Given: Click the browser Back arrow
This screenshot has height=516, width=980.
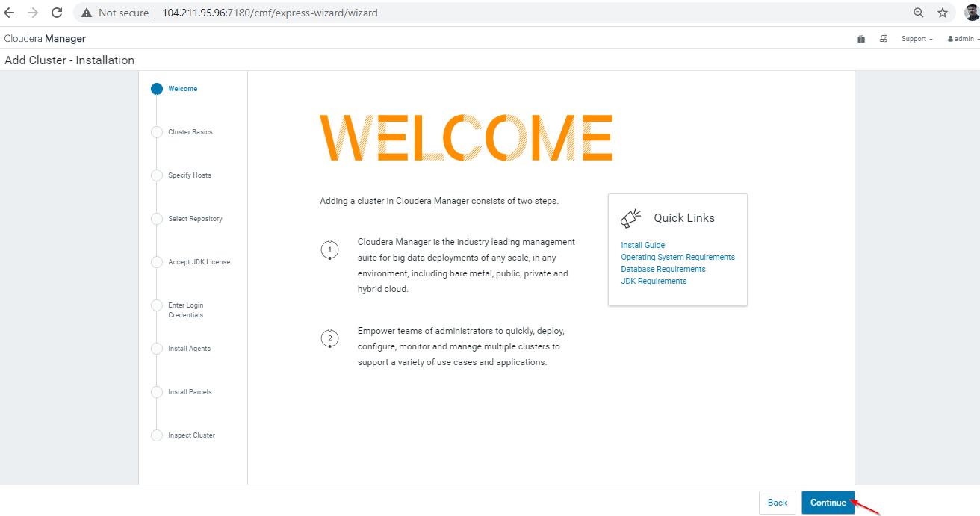Looking at the screenshot, I should [9, 13].
